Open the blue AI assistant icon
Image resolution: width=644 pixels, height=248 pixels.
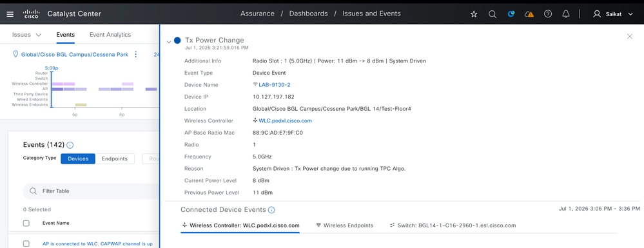pos(511,14)
